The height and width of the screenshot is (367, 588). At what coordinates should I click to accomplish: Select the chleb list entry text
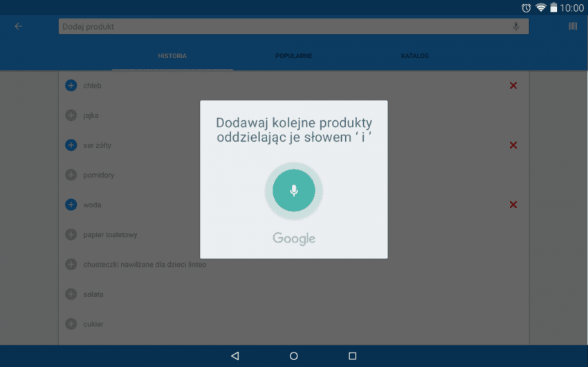(92, 86)
